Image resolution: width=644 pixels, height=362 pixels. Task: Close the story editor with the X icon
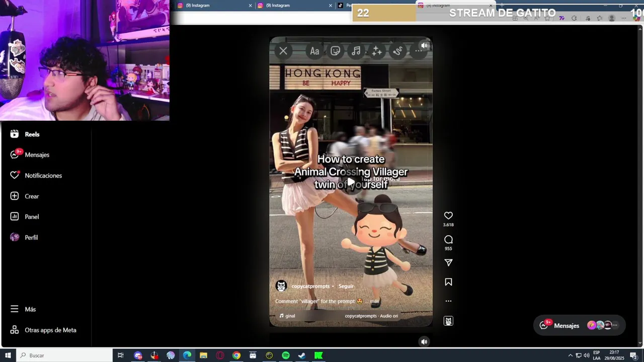click(283, 51)
